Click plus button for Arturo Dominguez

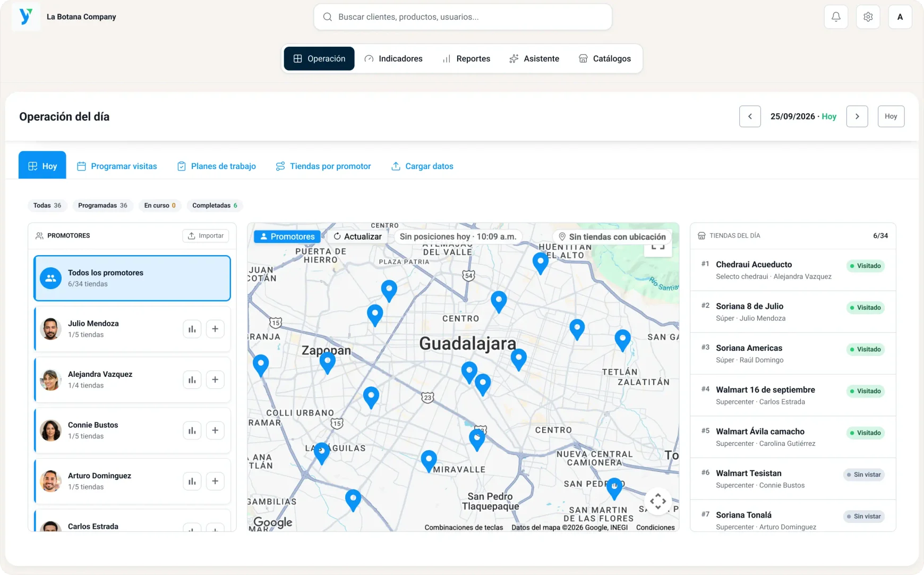point(215,481)
